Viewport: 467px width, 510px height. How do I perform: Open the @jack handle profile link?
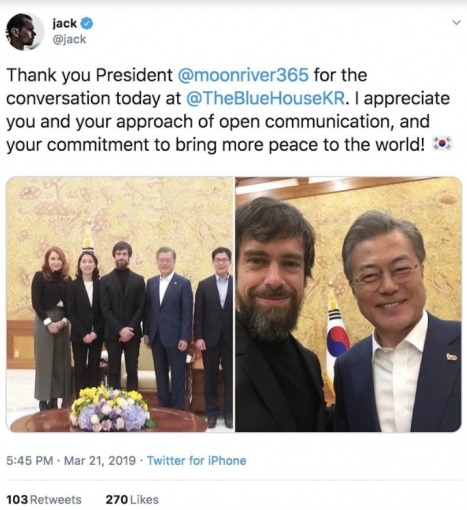(69, 39)
